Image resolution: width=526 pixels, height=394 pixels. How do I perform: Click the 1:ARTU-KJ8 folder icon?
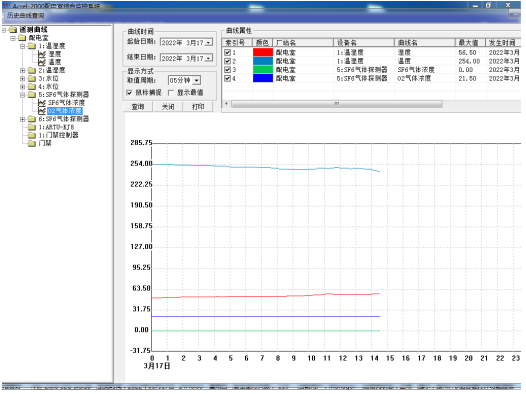pos(32,127)
